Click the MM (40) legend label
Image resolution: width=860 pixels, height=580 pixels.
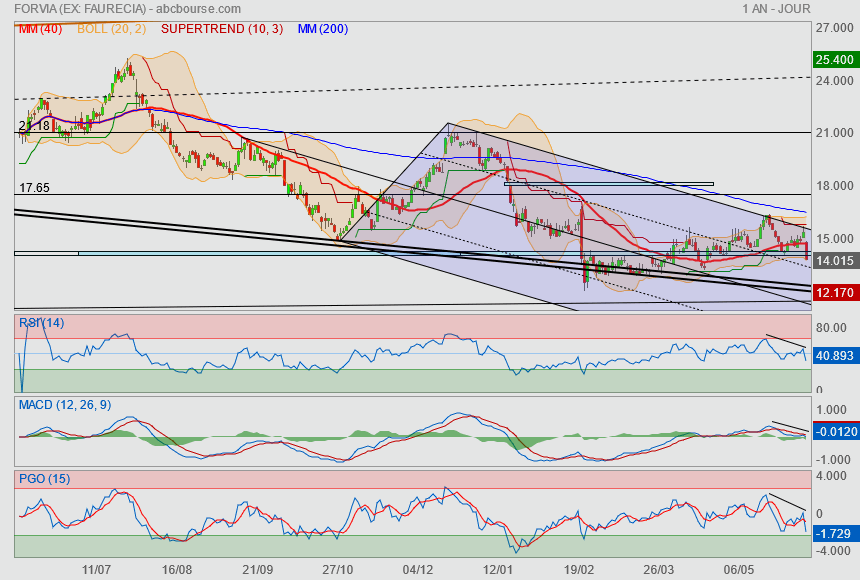pyautogui.click(x=41, y=29)
